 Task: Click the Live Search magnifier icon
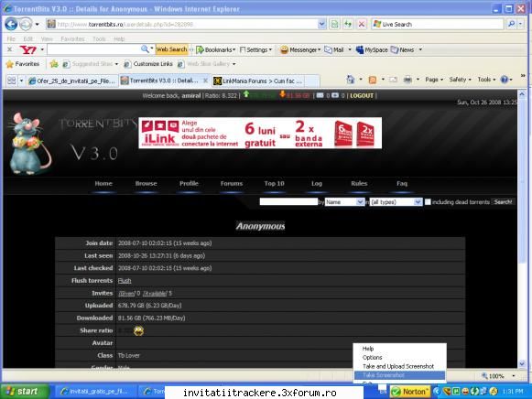coord(511,24)
